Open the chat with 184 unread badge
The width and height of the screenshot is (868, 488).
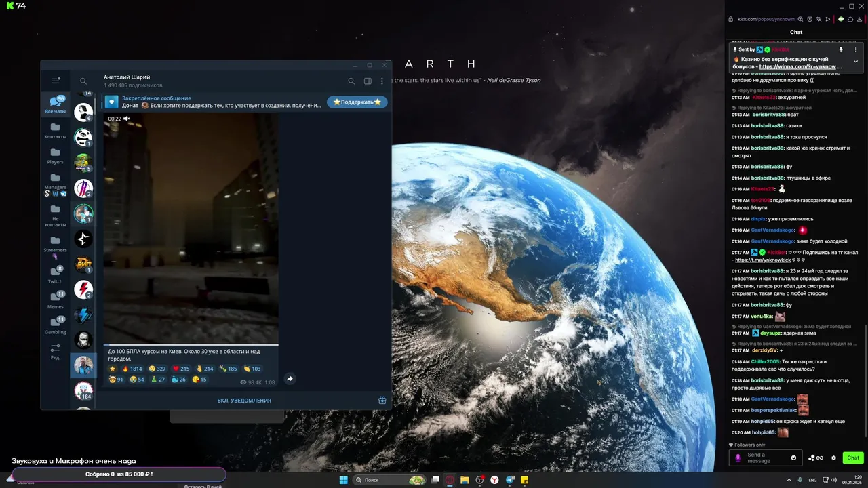point(83,391)
